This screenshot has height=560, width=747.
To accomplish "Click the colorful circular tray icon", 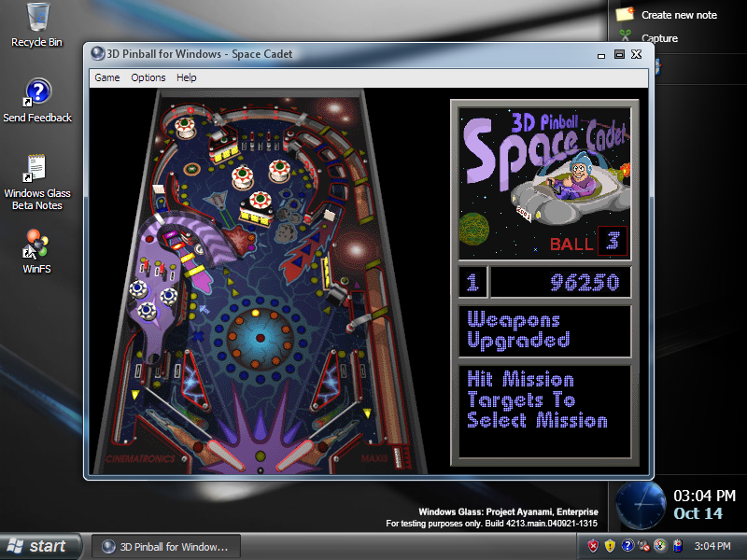I will point(660,546).
